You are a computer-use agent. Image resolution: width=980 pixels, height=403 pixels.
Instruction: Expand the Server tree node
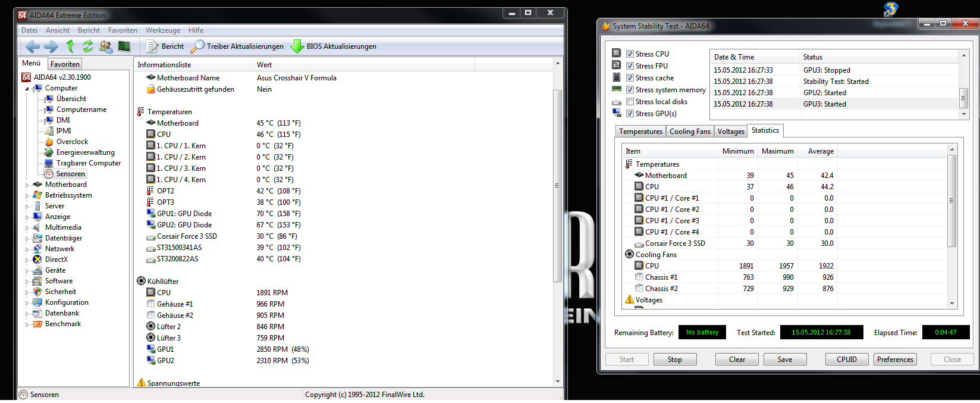[x=27, y=207]
